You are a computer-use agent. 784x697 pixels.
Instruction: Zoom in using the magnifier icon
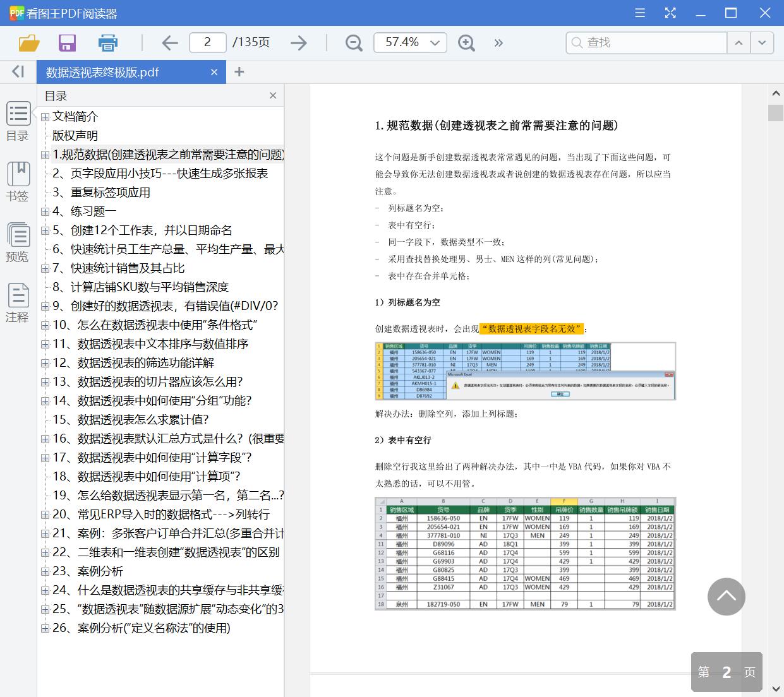tap(466, 42)
